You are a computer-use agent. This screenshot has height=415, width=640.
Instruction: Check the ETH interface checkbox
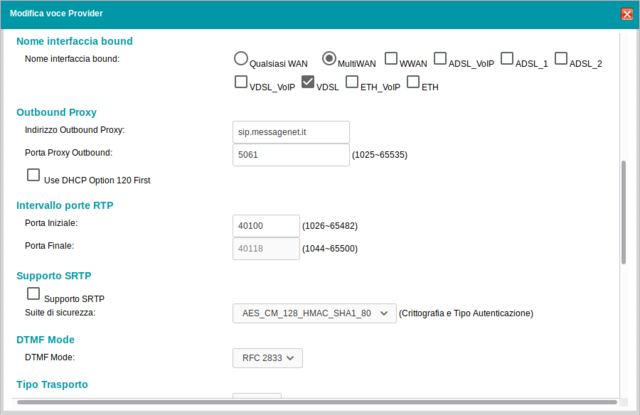pyautogui.click(x=413, y=82)
